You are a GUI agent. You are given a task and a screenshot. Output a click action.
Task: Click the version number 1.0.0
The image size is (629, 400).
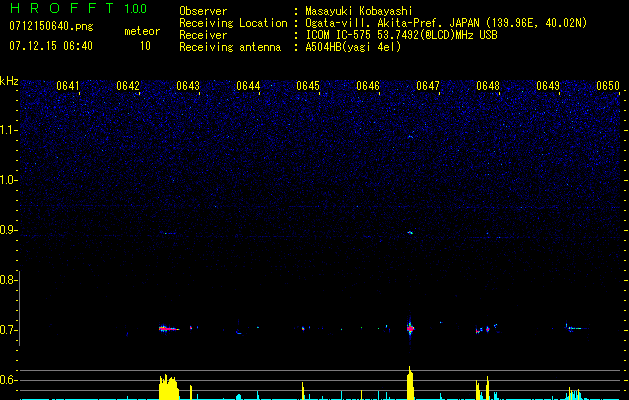tap(136, 9)
